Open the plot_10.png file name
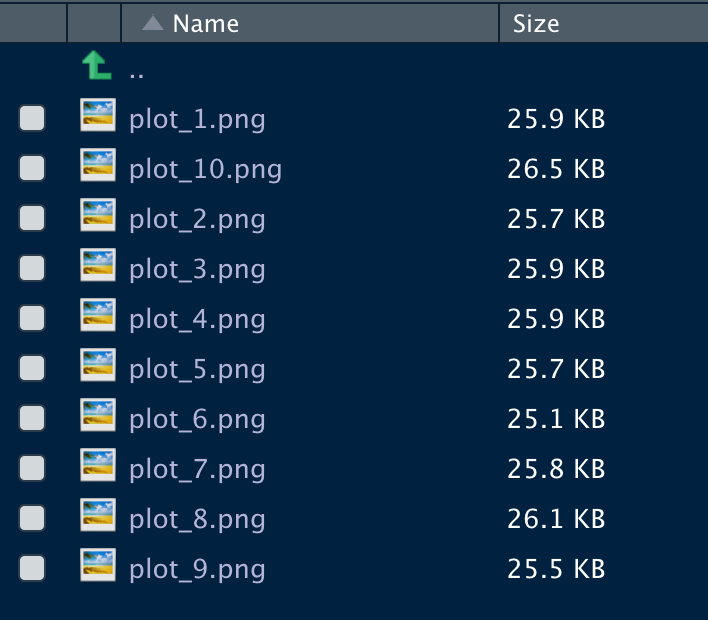708x620 pixels. 205,170
